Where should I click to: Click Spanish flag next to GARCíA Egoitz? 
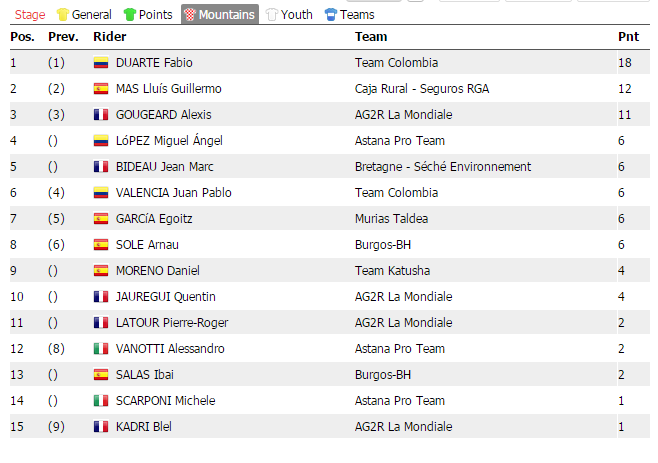pyautogui.click(x=101, y=219)
